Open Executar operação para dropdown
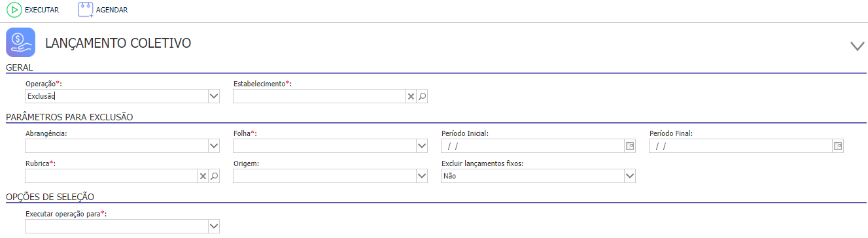The height and width of the screenshot is (238, 868). [214, 226]
